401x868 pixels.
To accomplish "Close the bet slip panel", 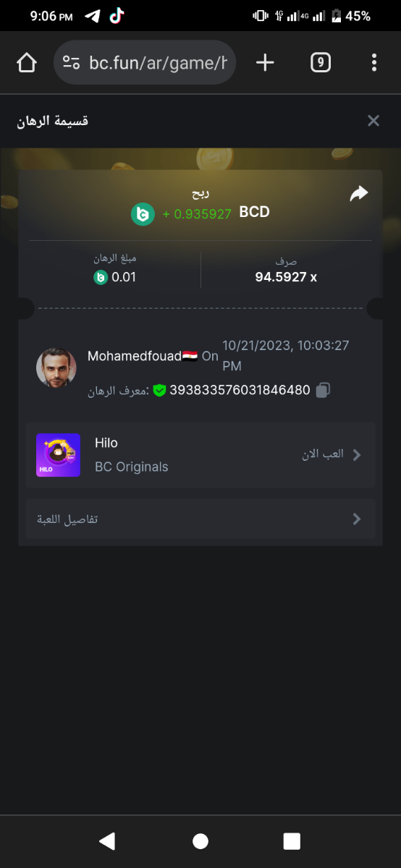I will pos(373,121).
